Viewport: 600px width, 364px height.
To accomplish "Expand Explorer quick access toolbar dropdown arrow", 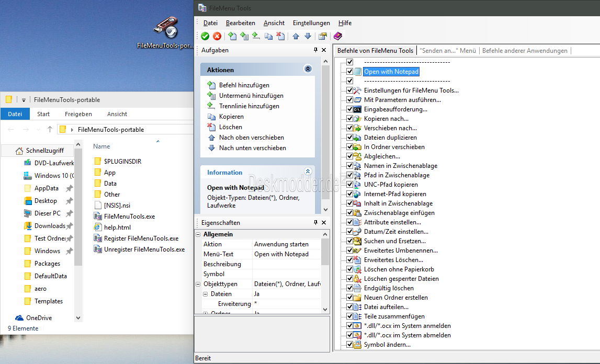I will tap(24, 100).
